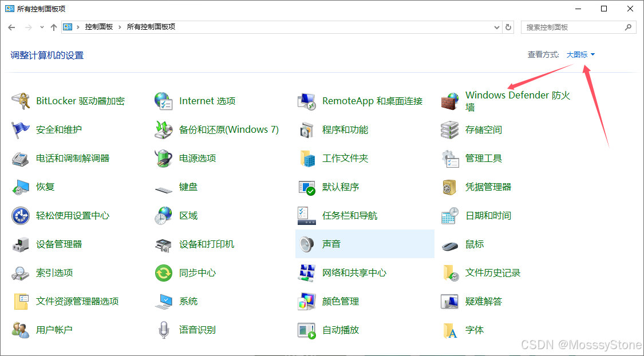Click the 疑难解答 icon
This screenshot has width=644, height=356.
click(x=450, y=302)
